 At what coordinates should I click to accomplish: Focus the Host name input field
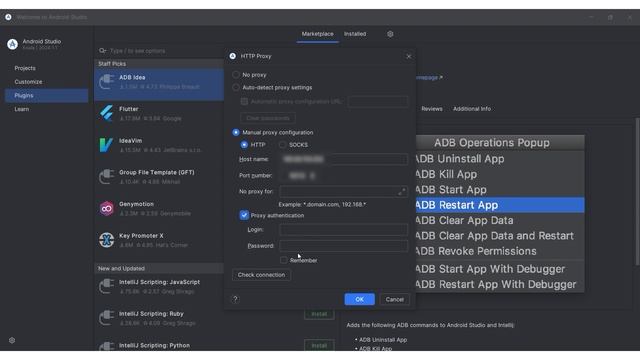343,159
